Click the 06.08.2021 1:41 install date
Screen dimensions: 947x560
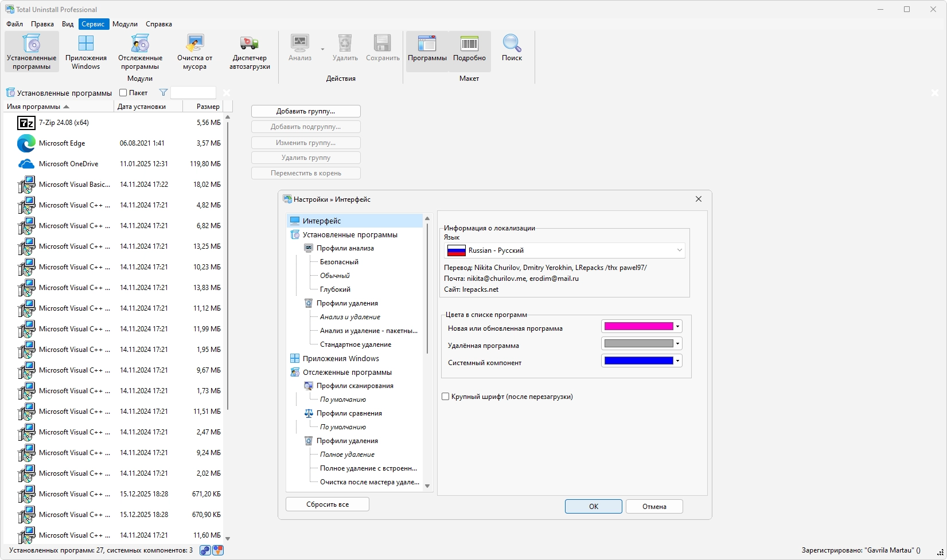(142, 143)
